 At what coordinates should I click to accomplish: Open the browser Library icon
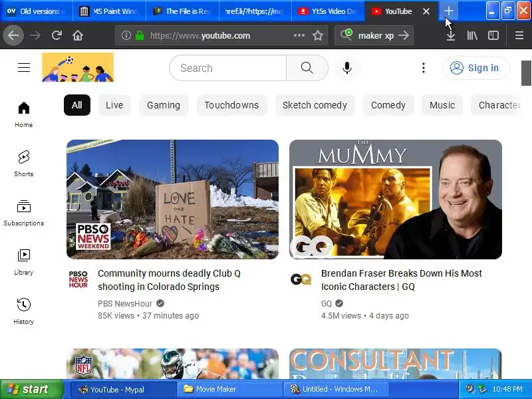(472, 35)
